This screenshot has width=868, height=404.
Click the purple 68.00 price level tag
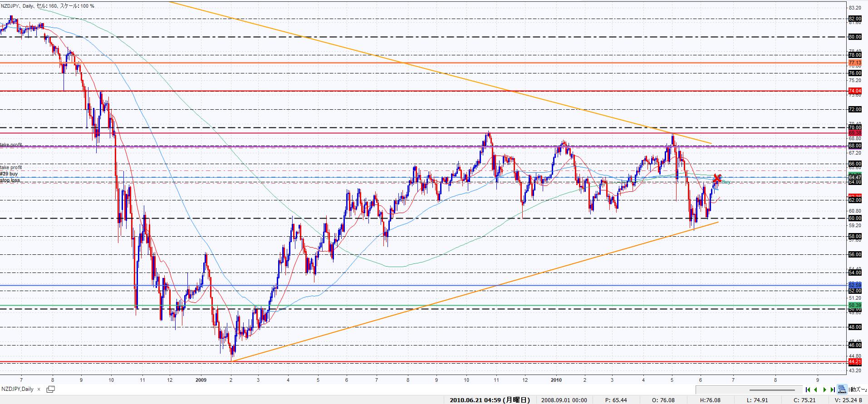point(854,146)
